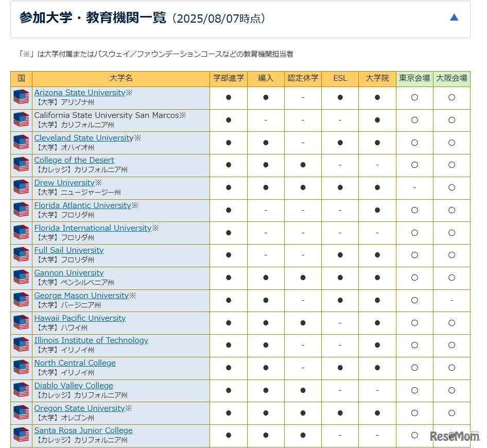Click the 学部進学 column header
Screen dimensions: 487x448
pyautogui.click(x=229, y=79)
